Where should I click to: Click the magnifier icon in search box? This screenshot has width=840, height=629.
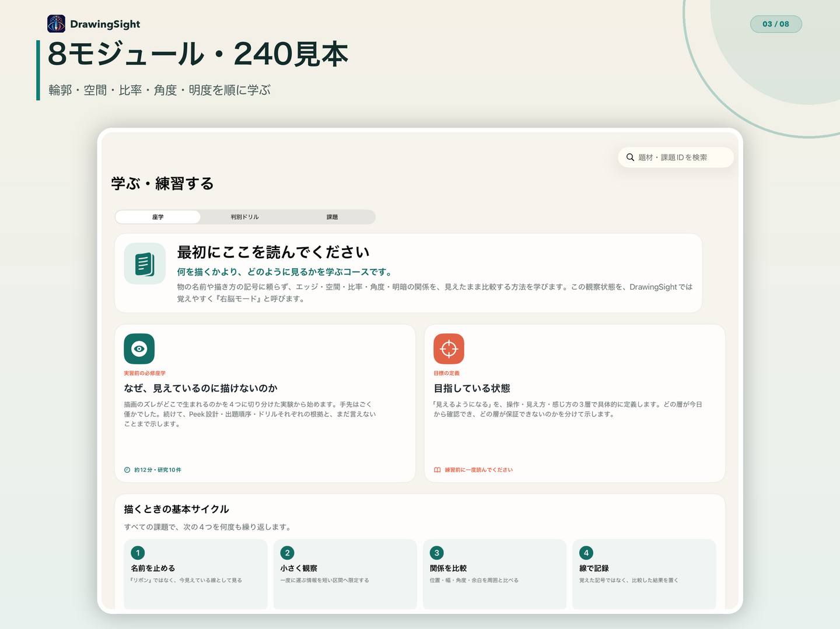coord(630,157)
